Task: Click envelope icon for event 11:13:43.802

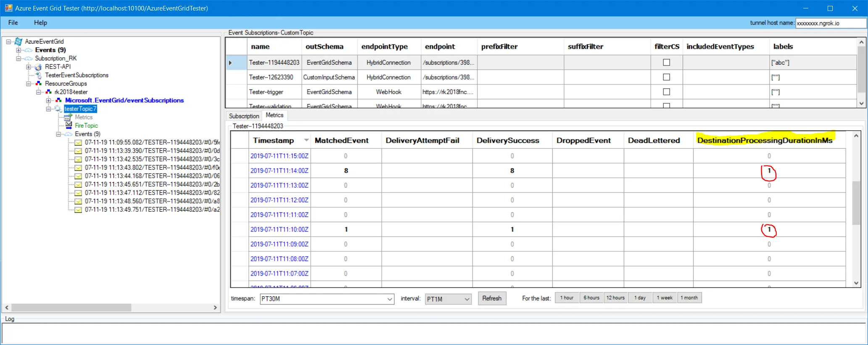Action: (78, 168)
